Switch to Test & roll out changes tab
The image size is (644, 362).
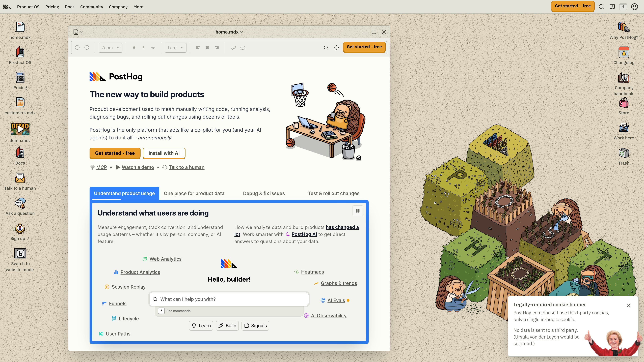(334, 193)
